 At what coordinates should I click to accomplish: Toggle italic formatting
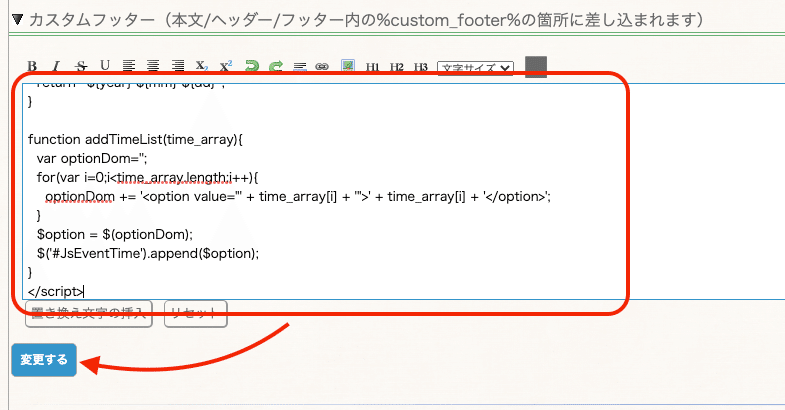tap(56, 66)
